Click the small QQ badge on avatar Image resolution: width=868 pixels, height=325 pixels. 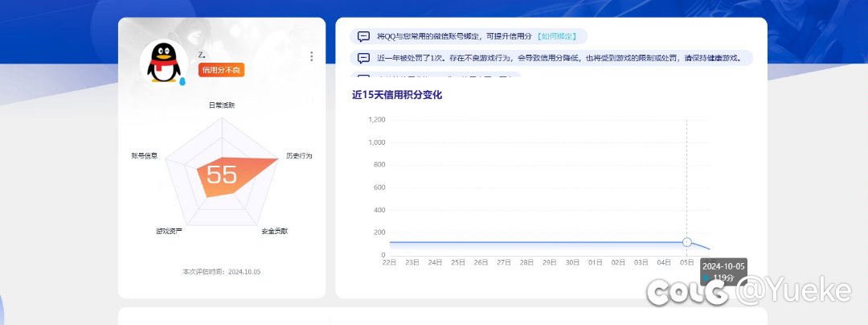click(182, 82)
